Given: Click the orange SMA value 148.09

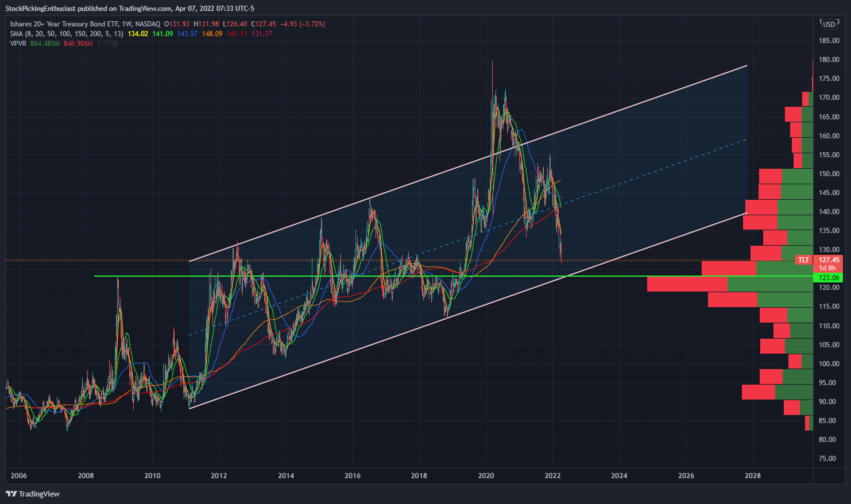Looking at the screenshot, I should (x=212, y=34).
